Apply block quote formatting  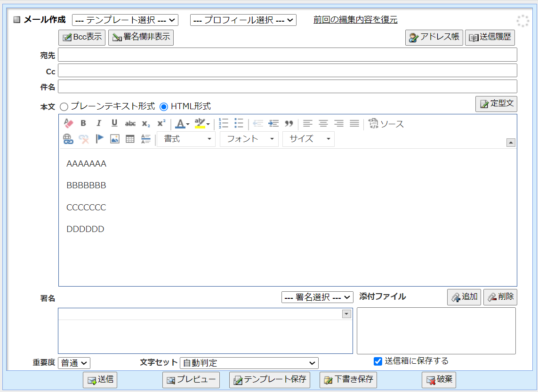(x=289, y=123)
